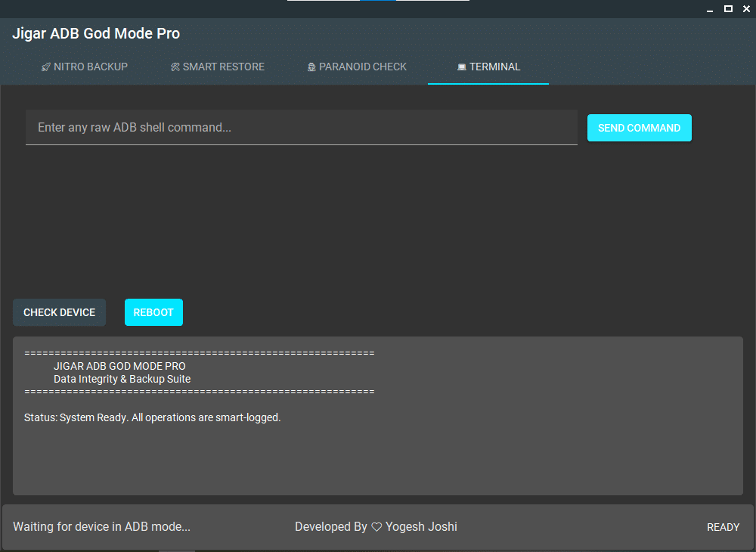Image resolution: width=756 pixels, height=552 pixels.
Task: Click the rocket icon beside NITRO BACKUP
Action: pos(45,67)
